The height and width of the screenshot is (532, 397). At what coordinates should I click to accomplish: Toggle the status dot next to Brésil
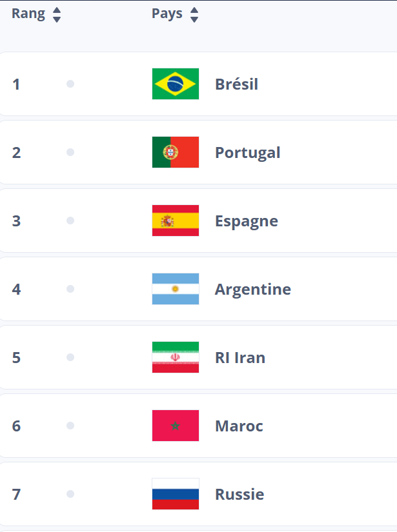tap(71, 84)
